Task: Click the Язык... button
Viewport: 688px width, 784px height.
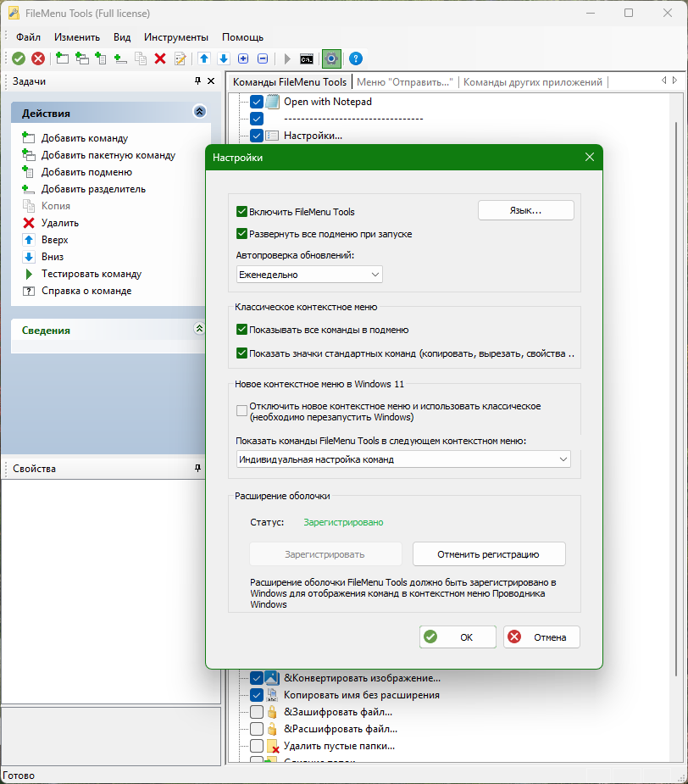Action: (526, 210)
